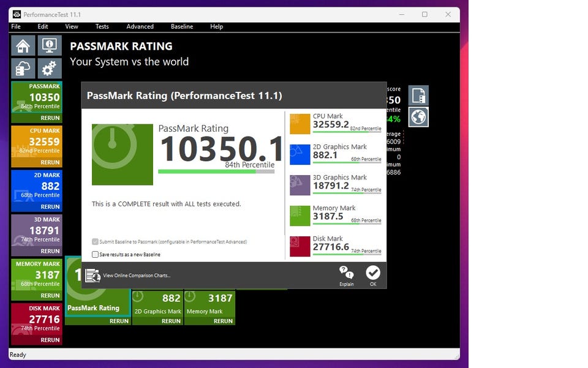Click the red Disk Mark icon in dialog
The width and height of the screenshot is (588, 368).
point(300,246)
